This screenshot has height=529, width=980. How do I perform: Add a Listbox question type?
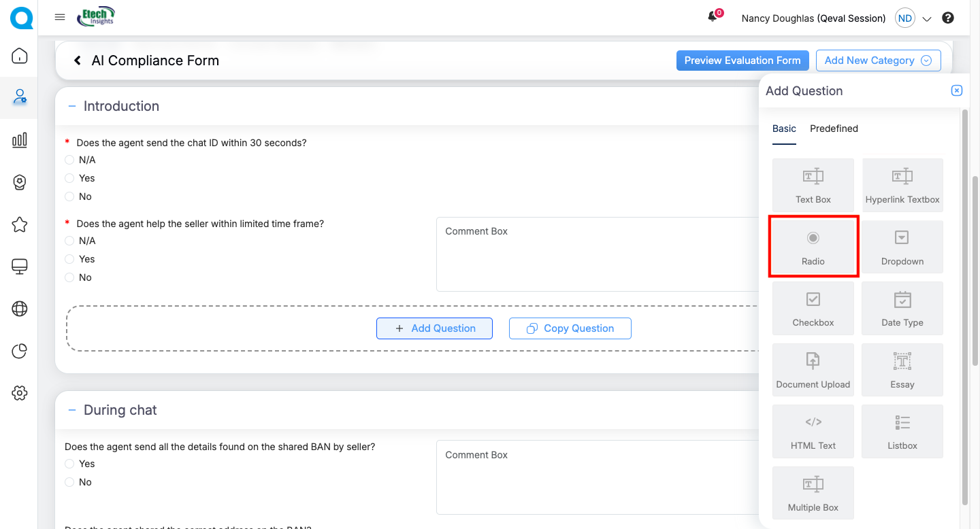[902, 431]
